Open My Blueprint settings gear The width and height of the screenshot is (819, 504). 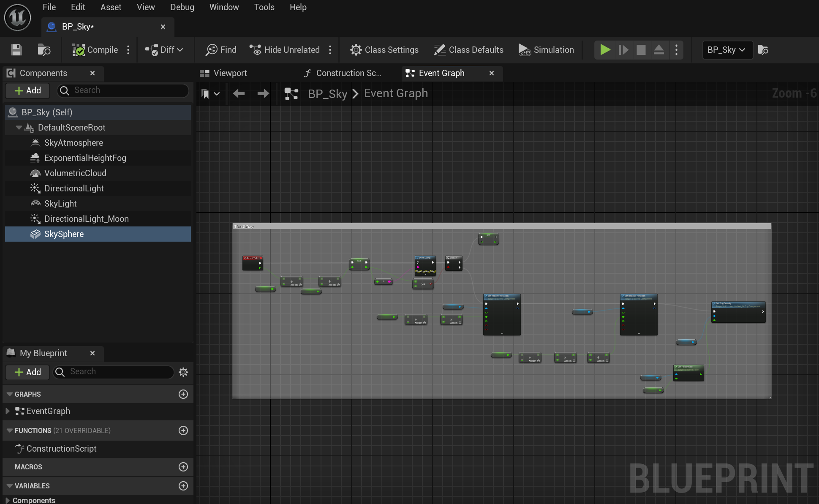click(x=183, y=372)
